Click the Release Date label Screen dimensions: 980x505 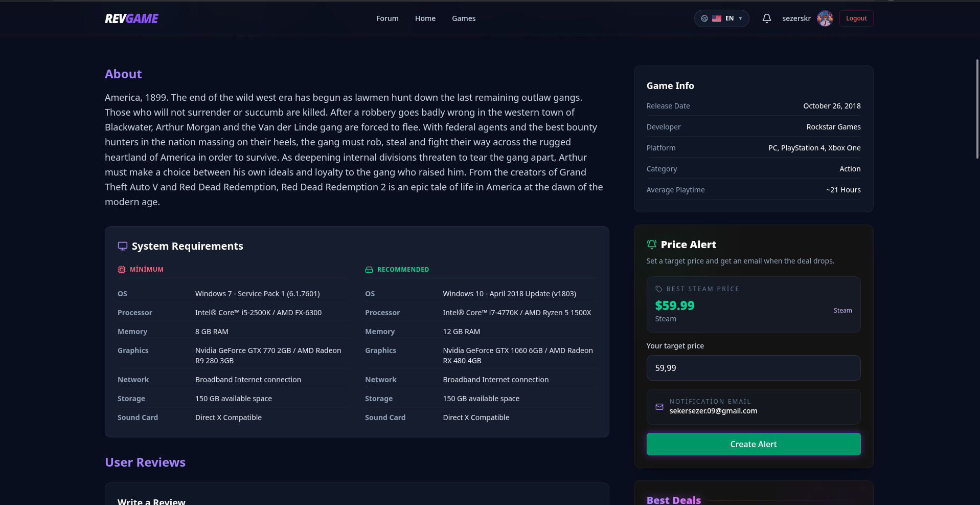pos(668,106)
